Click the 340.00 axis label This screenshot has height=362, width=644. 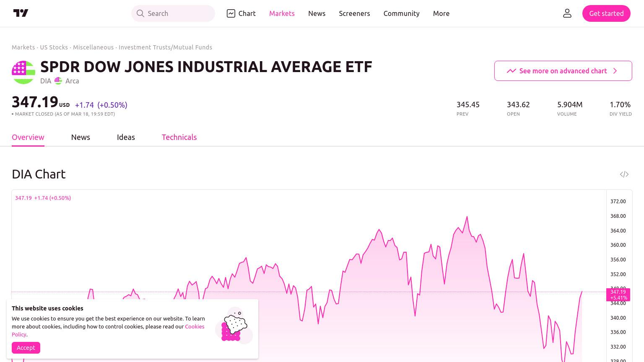618,318
